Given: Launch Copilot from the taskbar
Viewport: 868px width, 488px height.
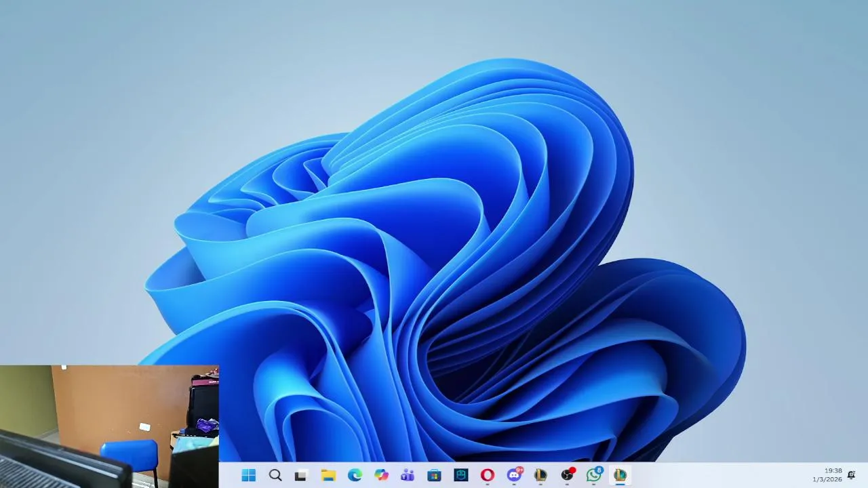Looking at the screenshot, I should [x=381, y=475].
